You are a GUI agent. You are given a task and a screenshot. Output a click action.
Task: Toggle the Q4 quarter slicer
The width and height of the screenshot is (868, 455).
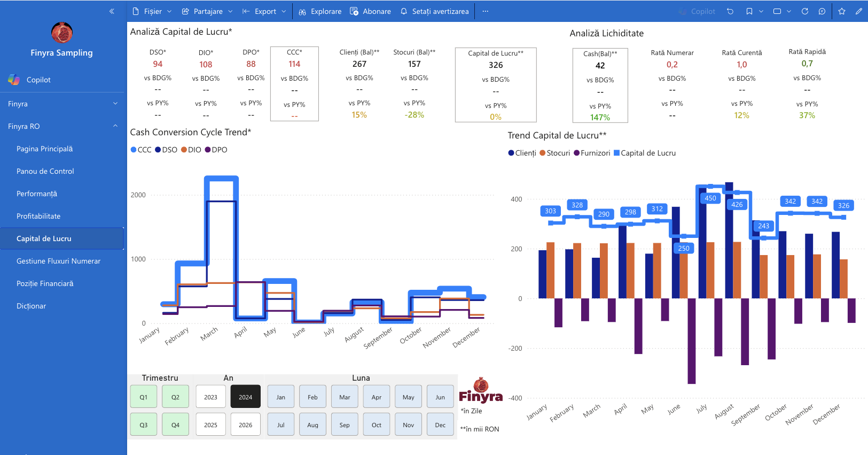(x=175, y=425)
